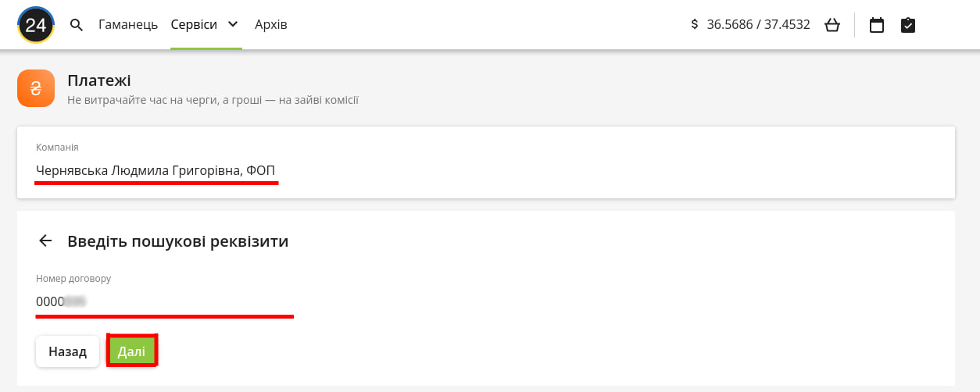Expand the Сервіси dropdown chevron

(233, 24)
